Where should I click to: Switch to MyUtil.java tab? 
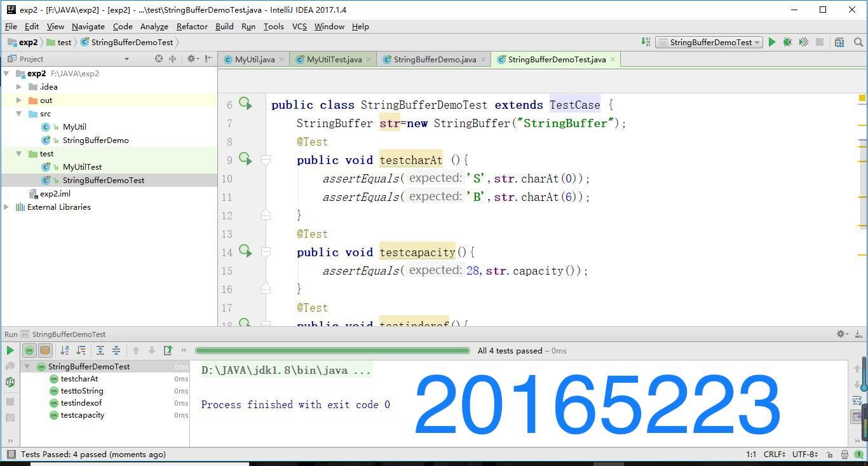(254, 59)
